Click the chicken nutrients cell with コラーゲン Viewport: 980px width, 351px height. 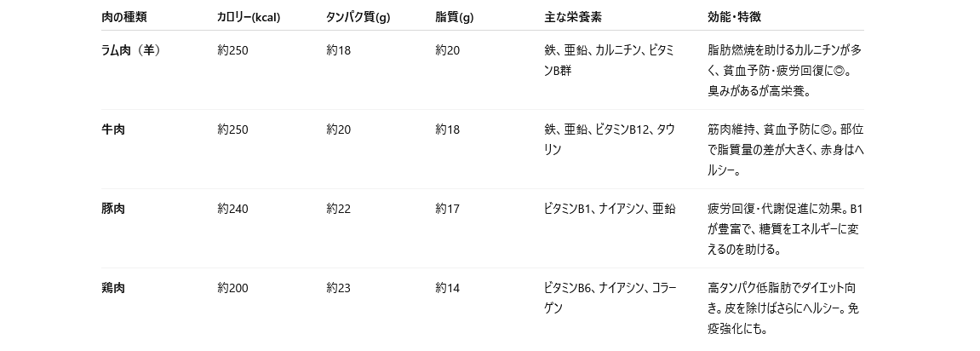pyautogui.click(x=610, y=298)
